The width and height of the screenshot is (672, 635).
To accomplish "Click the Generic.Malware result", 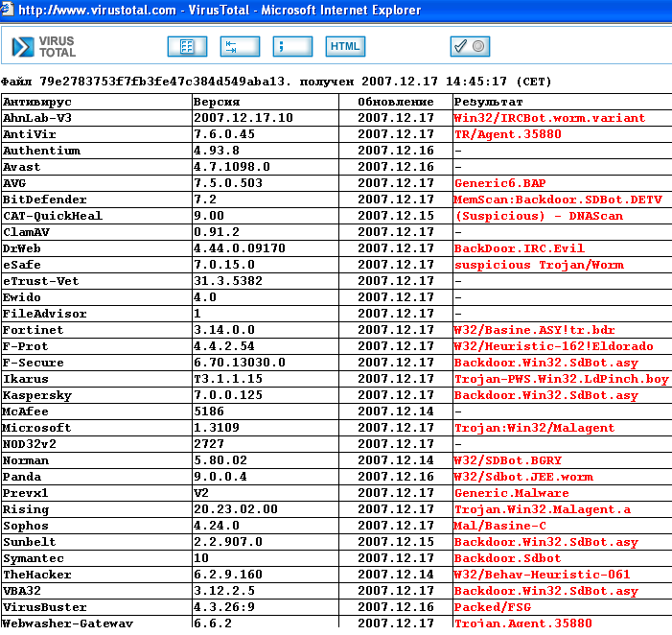I will (512, 493).
